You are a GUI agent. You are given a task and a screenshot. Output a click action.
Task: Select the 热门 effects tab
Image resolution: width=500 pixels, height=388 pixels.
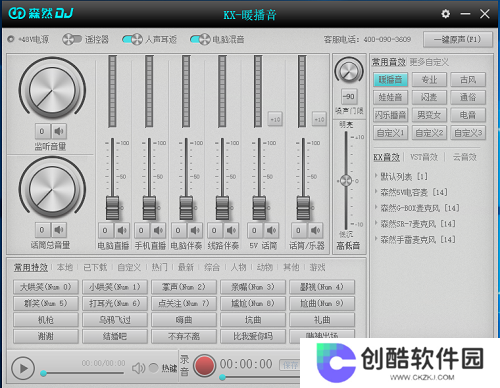coord(160,267)
